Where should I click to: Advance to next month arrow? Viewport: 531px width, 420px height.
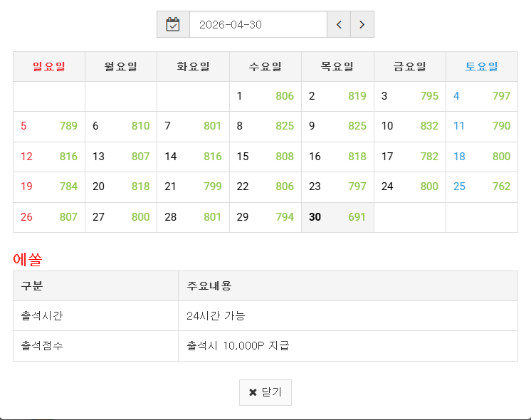(362, 24)
